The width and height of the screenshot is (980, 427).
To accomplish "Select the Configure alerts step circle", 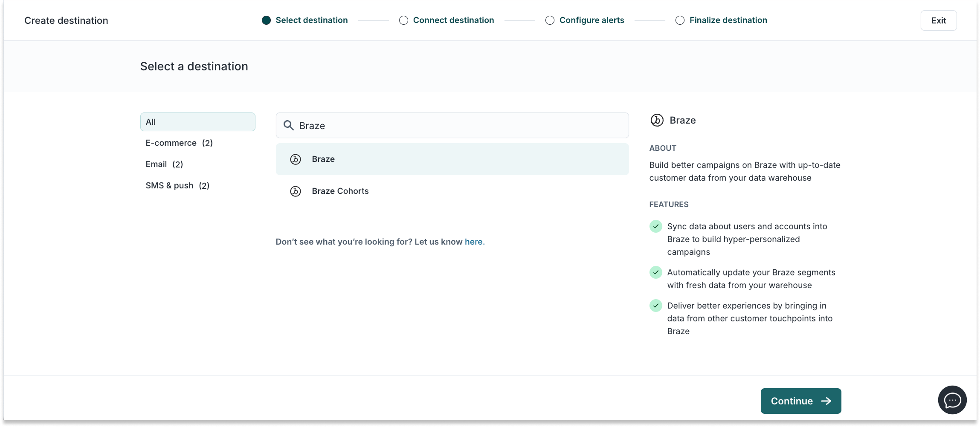I will coord(550,20).
